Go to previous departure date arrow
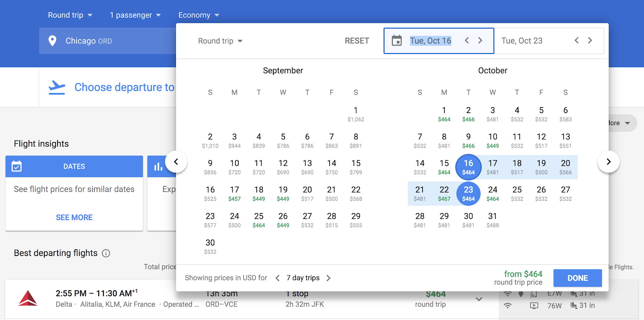The width and height of the screenshot is (644, 320). coord(467,40)
